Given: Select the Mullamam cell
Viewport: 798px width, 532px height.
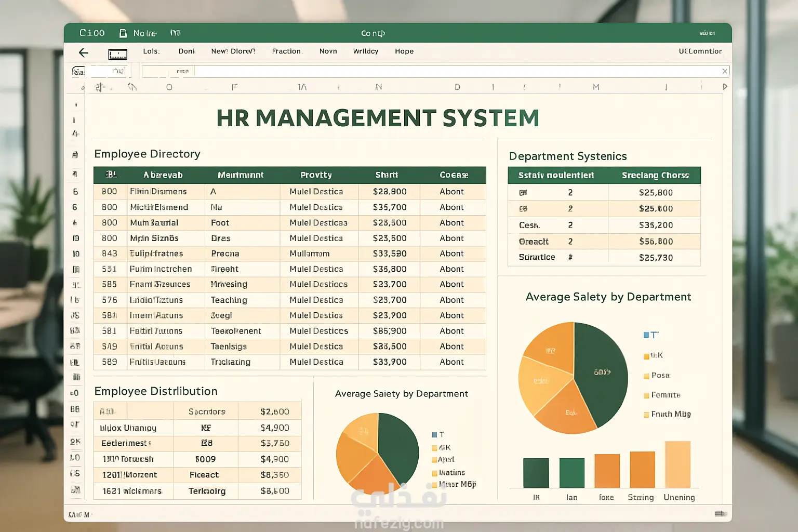Looking at the screenshot, I should click(x=320, y=254).
